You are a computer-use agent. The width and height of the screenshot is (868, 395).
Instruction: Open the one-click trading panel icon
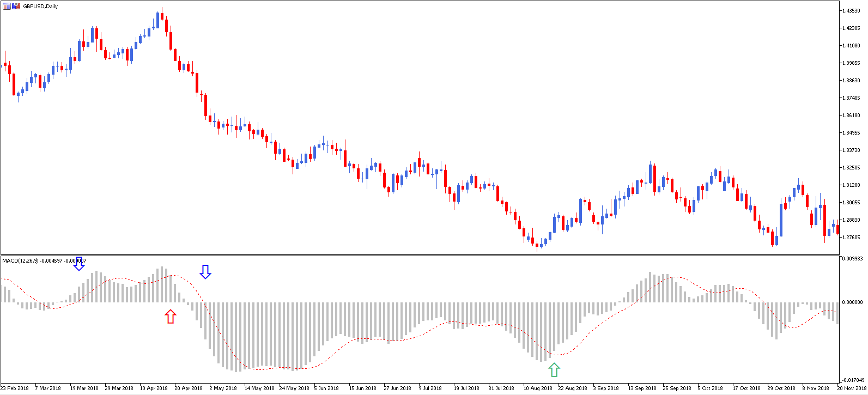point(16,7)
